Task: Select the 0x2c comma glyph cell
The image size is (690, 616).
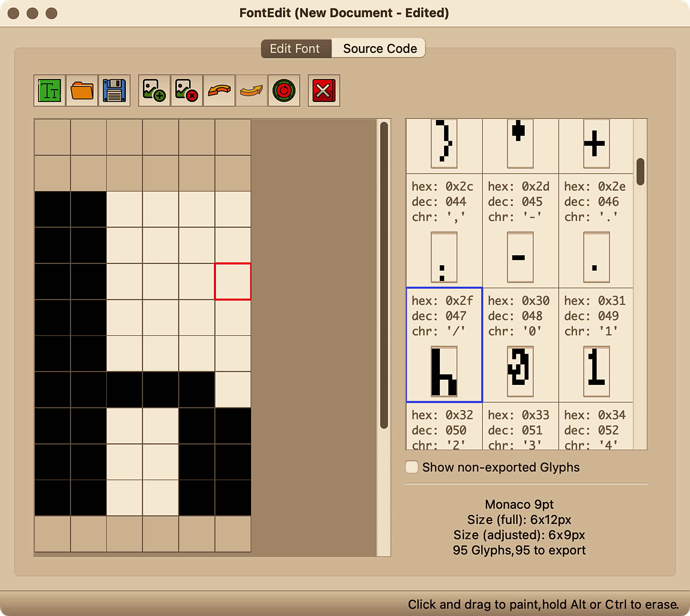Action: pyautogui.click(x=444, y=231)
